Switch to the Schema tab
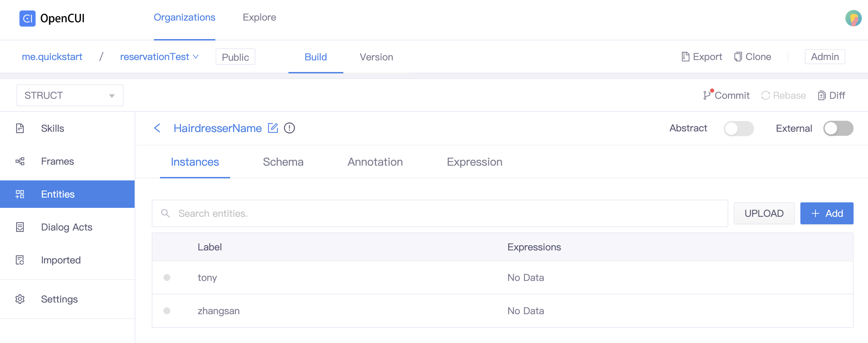 coord(283,162)
